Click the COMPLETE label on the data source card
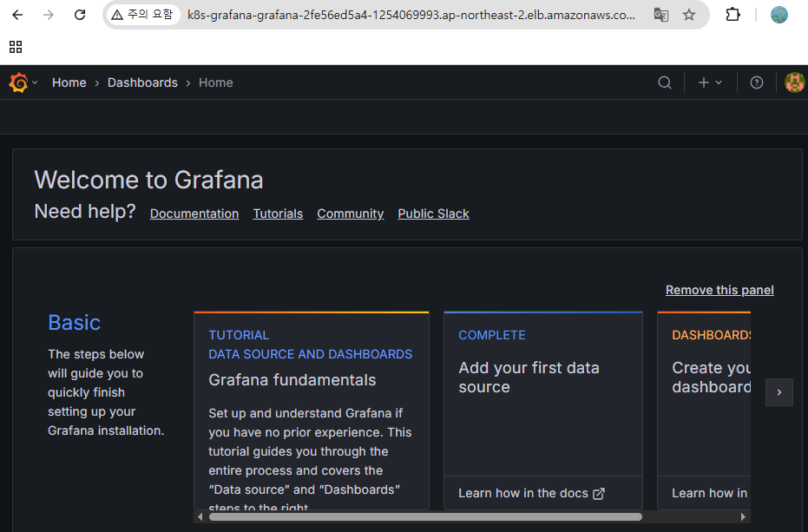This screenshot has height=532, width=808. [492, 335]
